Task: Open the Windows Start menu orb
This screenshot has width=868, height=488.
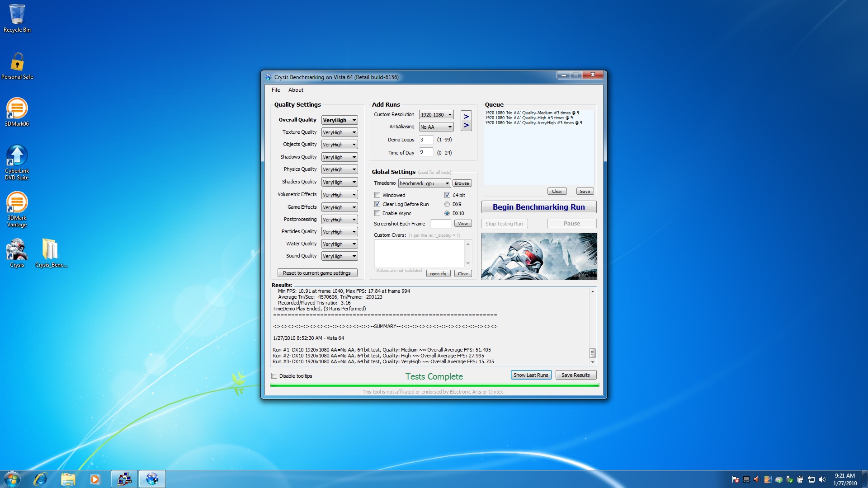Action: [x=12, y=479]
